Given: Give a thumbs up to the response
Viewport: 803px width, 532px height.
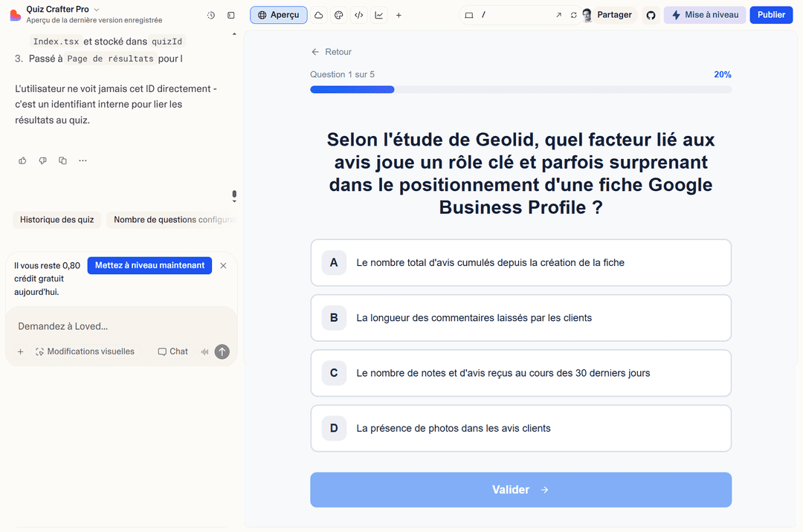Looking at the screenshot, I should pos(22,160).
